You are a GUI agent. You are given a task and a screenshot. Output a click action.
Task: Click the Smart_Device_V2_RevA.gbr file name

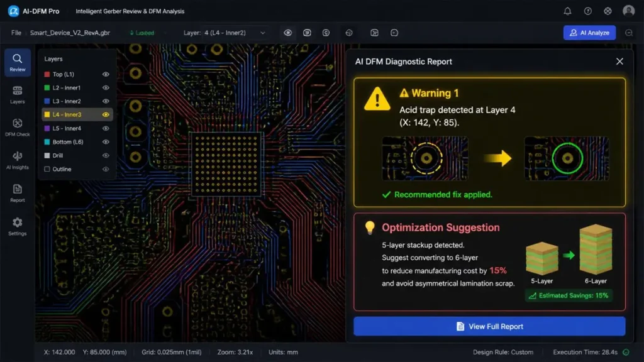pos(70,33)
